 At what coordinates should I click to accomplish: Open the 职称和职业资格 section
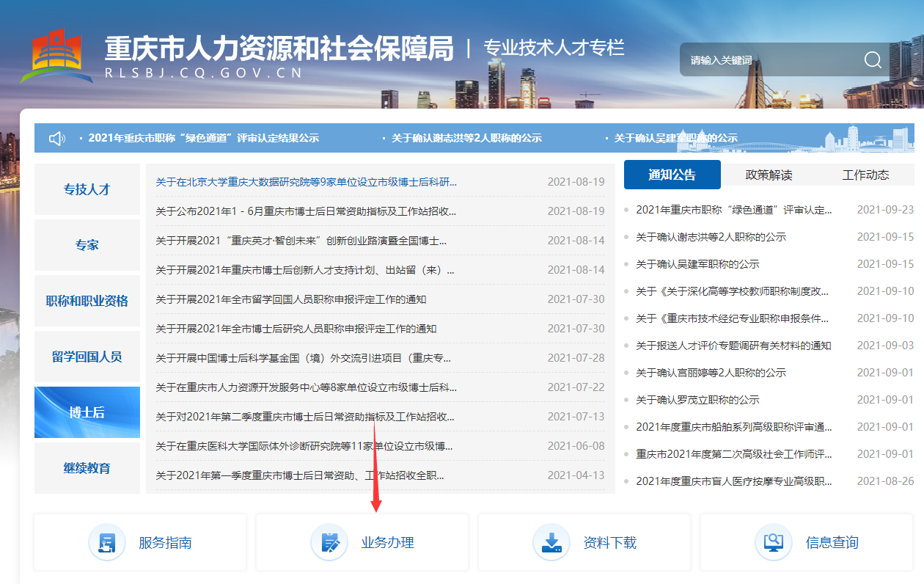pos(86,301)
